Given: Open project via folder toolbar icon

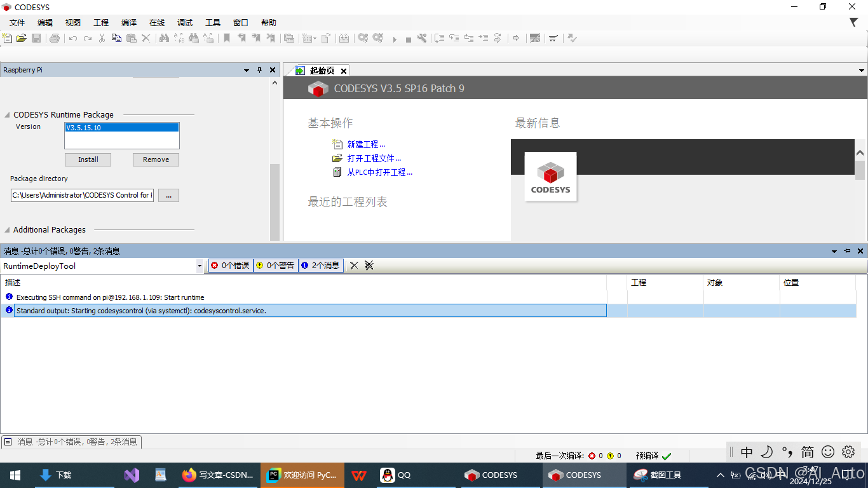Looking at the screenshot, I should click(22, 38).
